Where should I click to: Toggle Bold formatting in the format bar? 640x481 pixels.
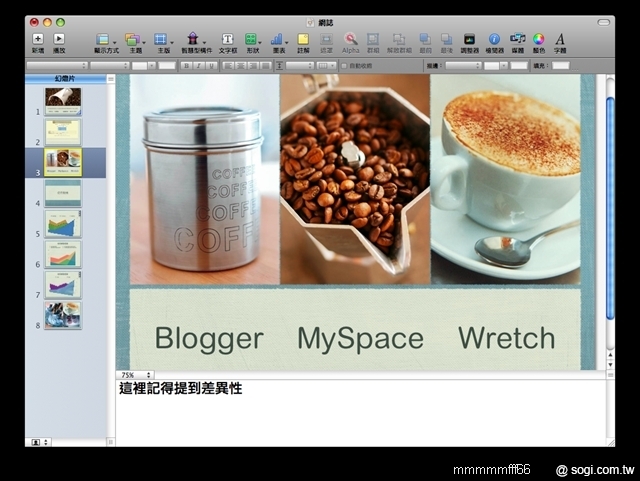(x=186, y=66)
